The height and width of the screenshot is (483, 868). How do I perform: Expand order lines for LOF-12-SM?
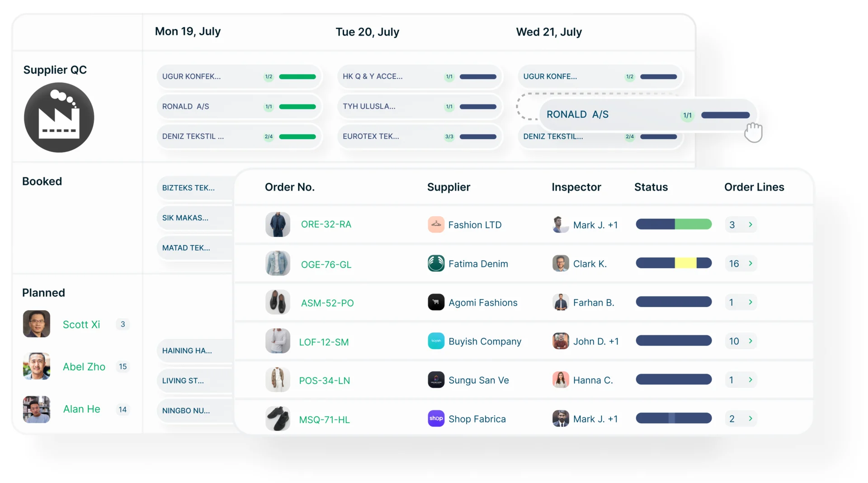tap(750, 341)
